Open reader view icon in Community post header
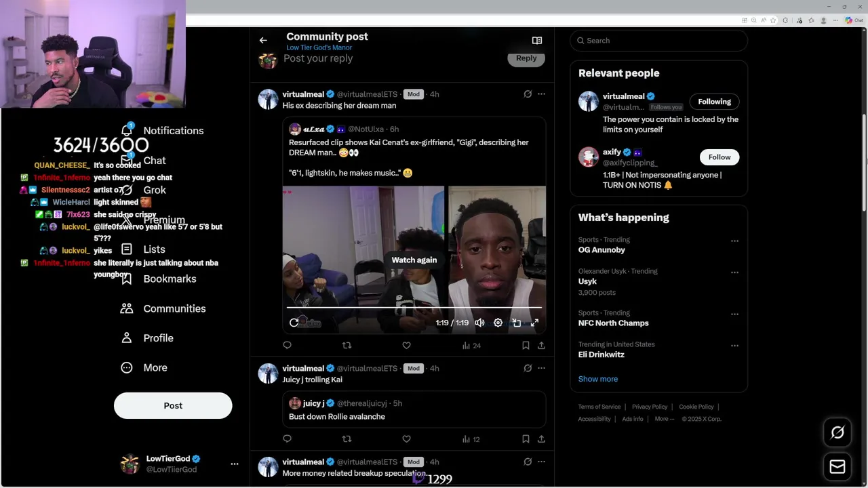Screen dimensions: 868x488 pos(537,41)
